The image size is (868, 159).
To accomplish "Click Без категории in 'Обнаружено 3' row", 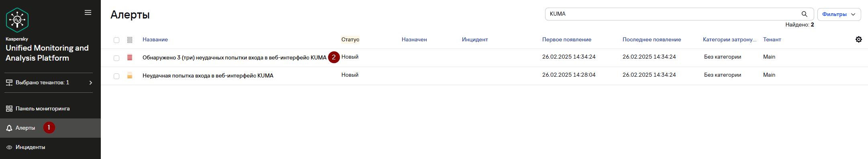I will pos(723,57).
